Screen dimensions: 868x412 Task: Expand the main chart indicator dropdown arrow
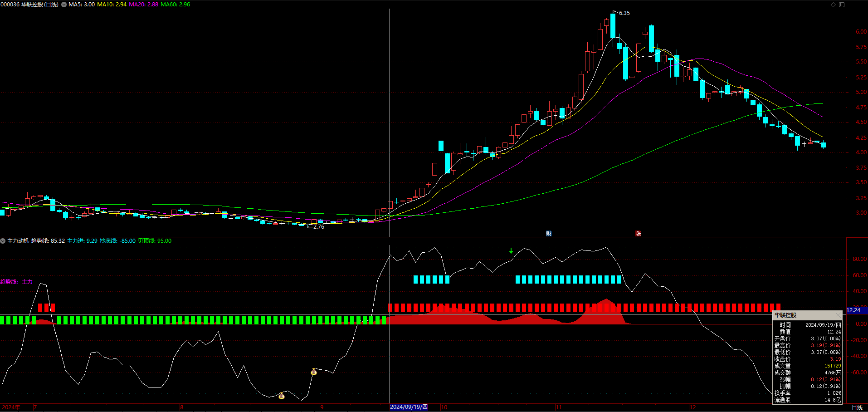pyautogui.click(x=64, y=5)
